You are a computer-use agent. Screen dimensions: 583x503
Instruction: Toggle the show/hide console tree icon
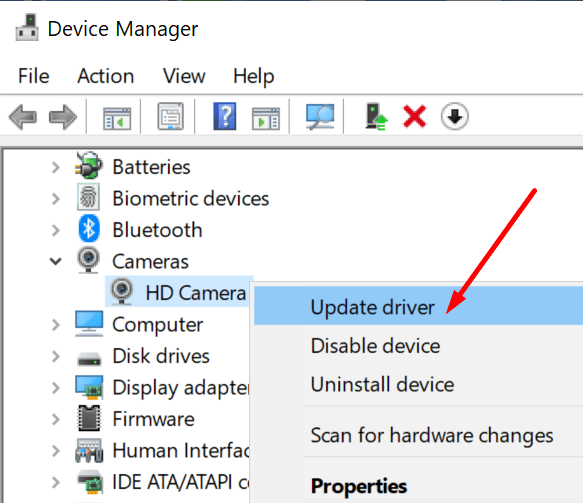pos(117,119)
